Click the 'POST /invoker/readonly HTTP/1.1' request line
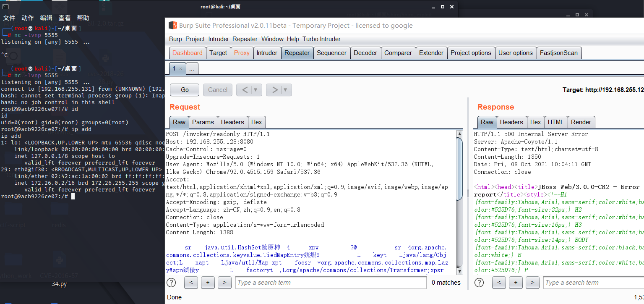 pyautogui.click(x=218, y=134)
